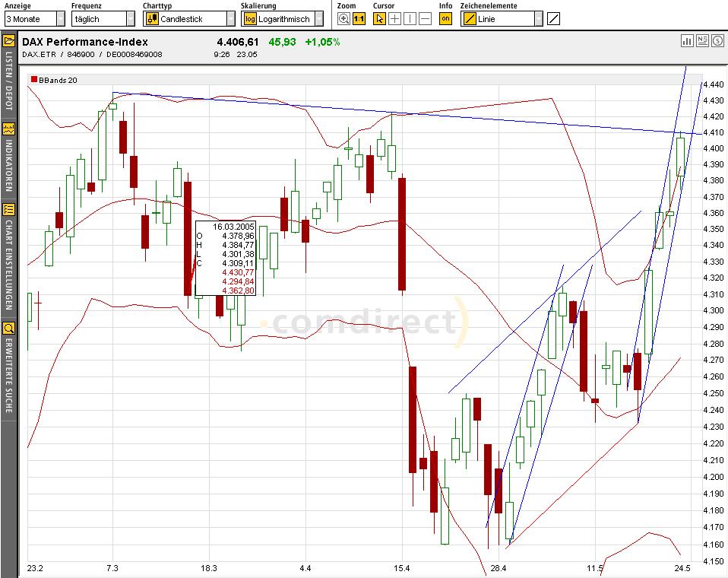Select the horizontal line cursor

point(426,19)
